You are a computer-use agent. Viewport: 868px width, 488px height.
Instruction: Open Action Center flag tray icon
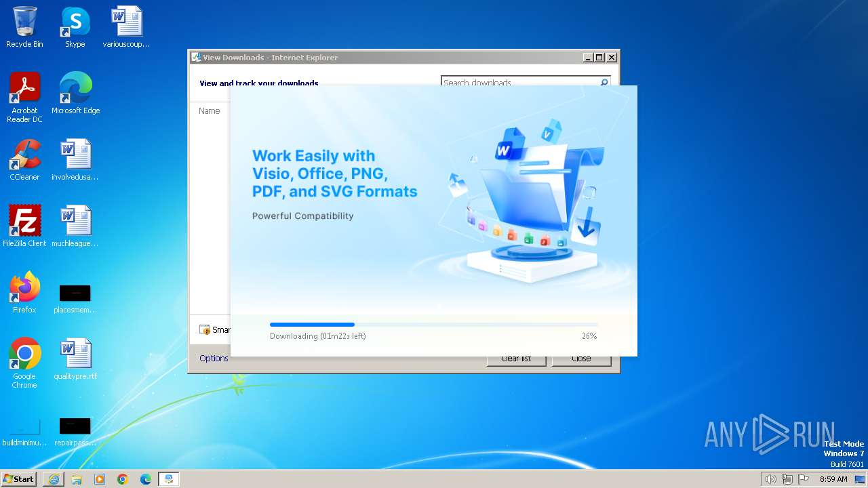click(804, 479)
